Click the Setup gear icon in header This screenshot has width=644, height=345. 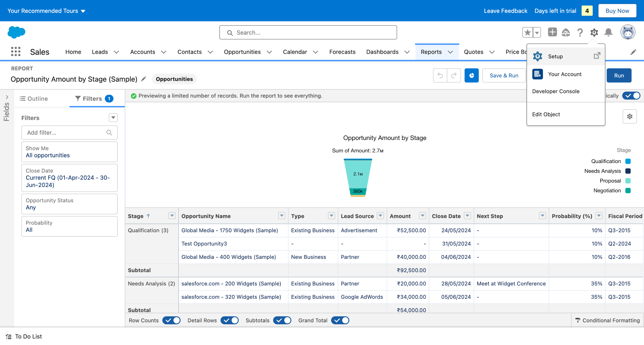(594, 32)
